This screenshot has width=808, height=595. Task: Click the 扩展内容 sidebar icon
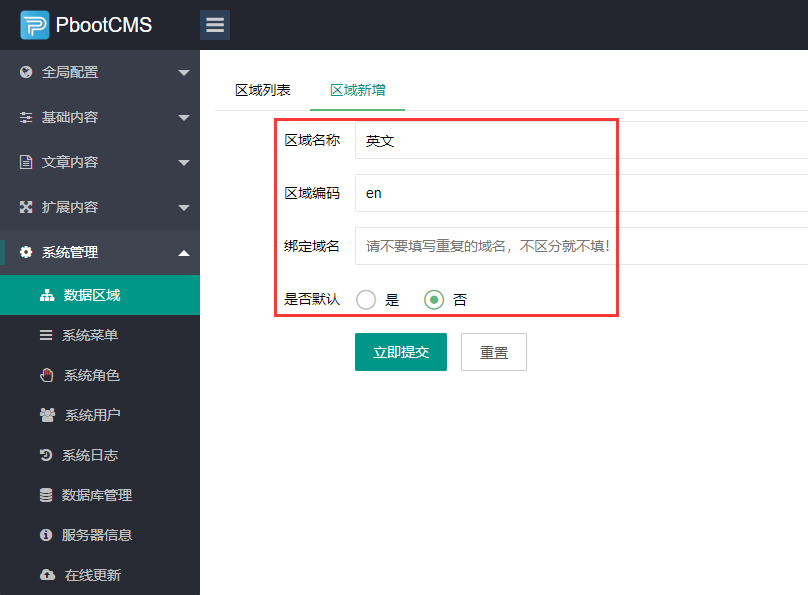24,206
